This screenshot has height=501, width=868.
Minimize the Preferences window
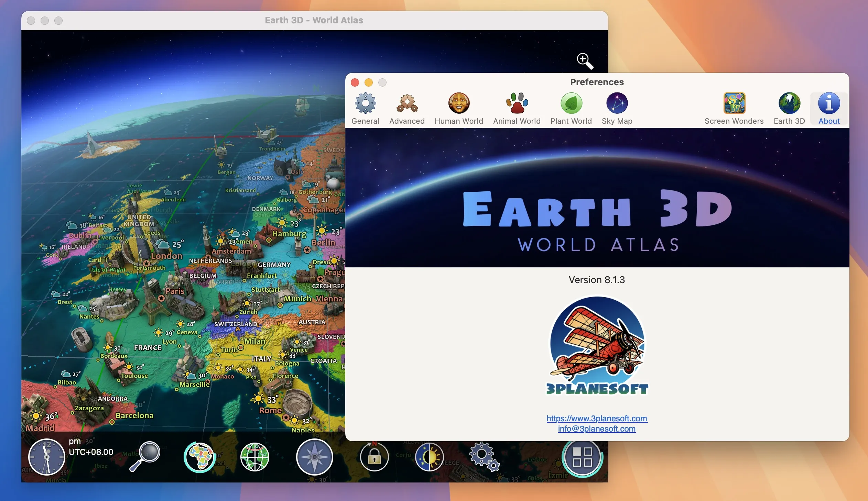point(368,82)
